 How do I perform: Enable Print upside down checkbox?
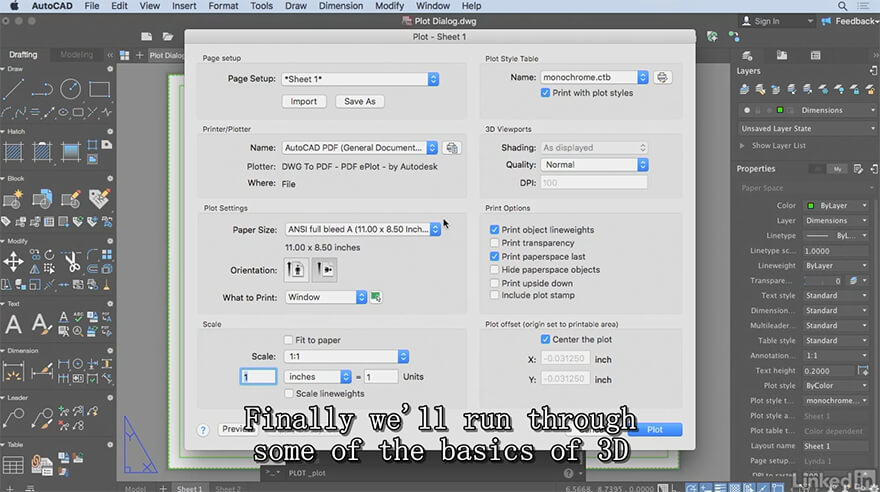(494, 283)
